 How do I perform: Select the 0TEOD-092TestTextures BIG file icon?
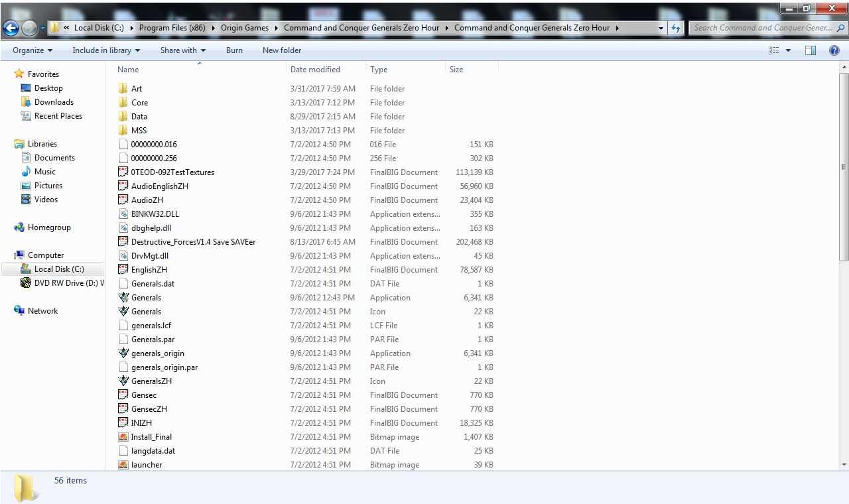point(123,172)
